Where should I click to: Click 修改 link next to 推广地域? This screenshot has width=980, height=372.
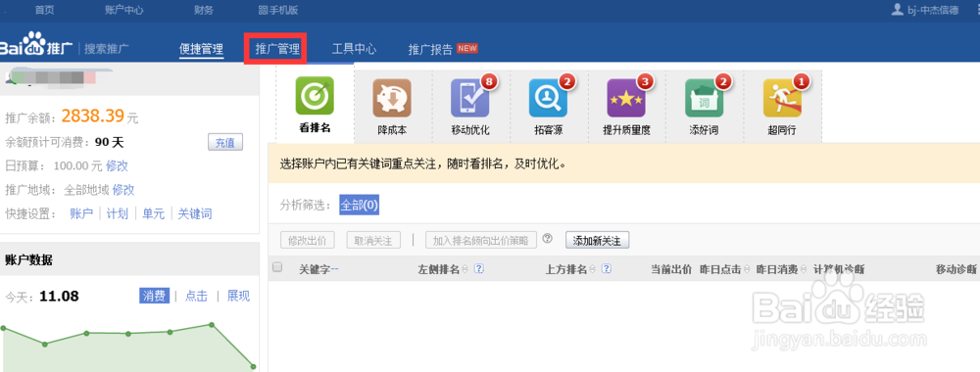tap(123, 190)
